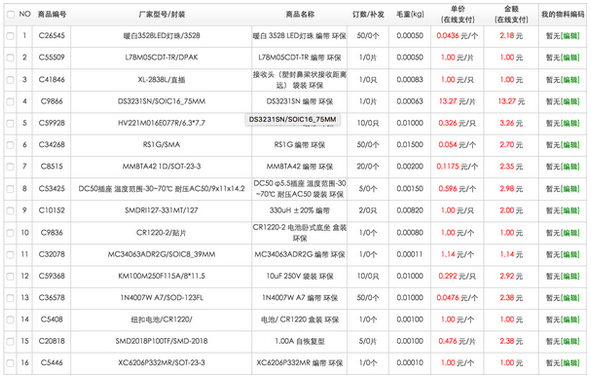Click the 厂家型号/封装 column header
This screenshot has width=591, height=380.
[x=162, y=15]
